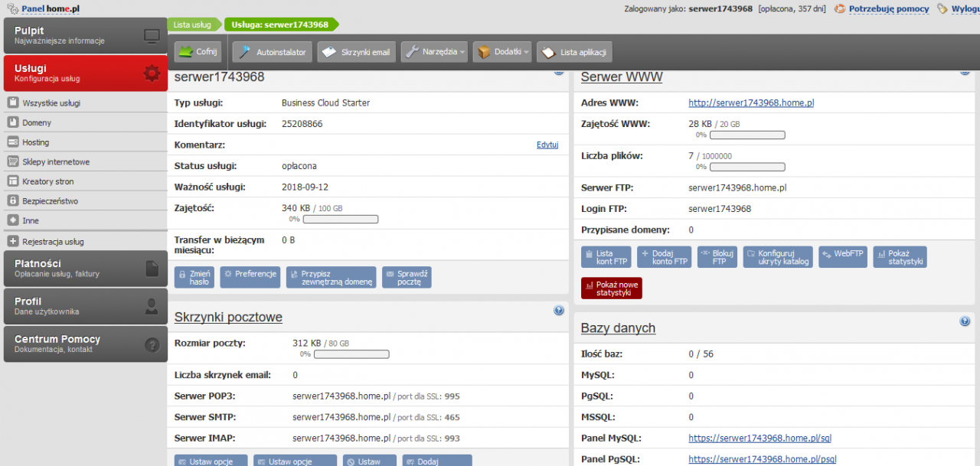Click Przypisz zewnętrzną domenę button

332,277
